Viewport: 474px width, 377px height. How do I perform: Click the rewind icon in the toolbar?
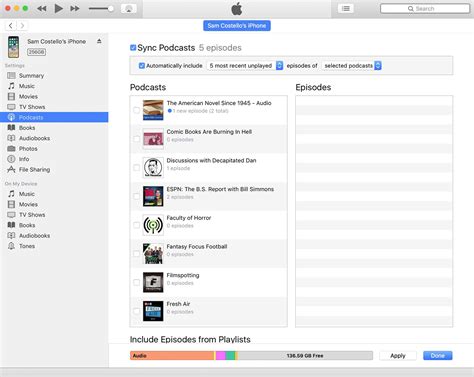pyautogui.click(x=42, y=8)
